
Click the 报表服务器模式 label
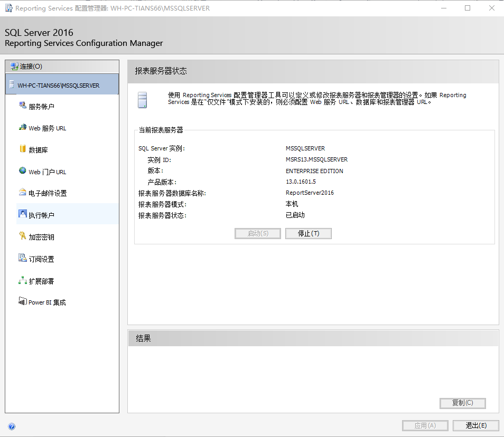(162, 205)
